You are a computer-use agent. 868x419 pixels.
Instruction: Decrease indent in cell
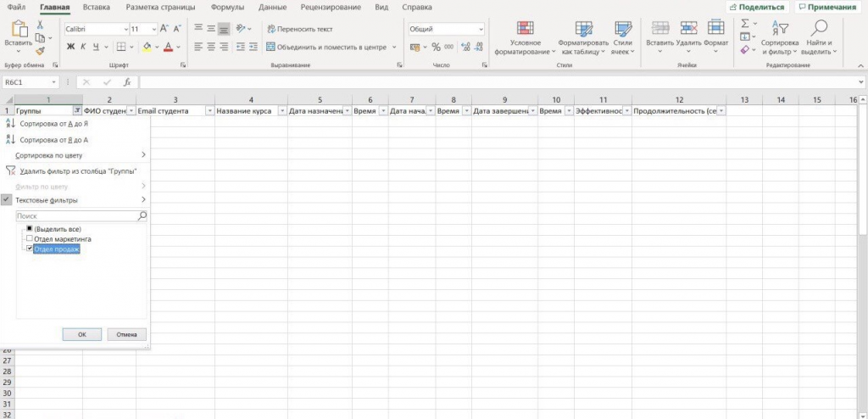point(240,47)
